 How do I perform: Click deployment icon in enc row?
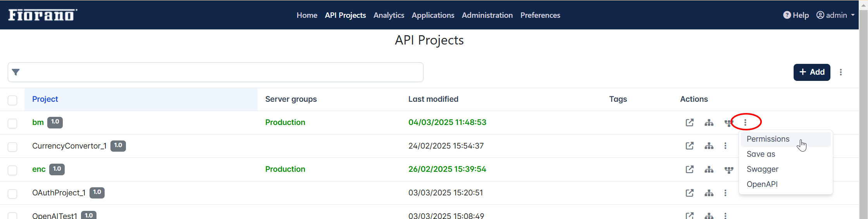click(x=728, y=170)
